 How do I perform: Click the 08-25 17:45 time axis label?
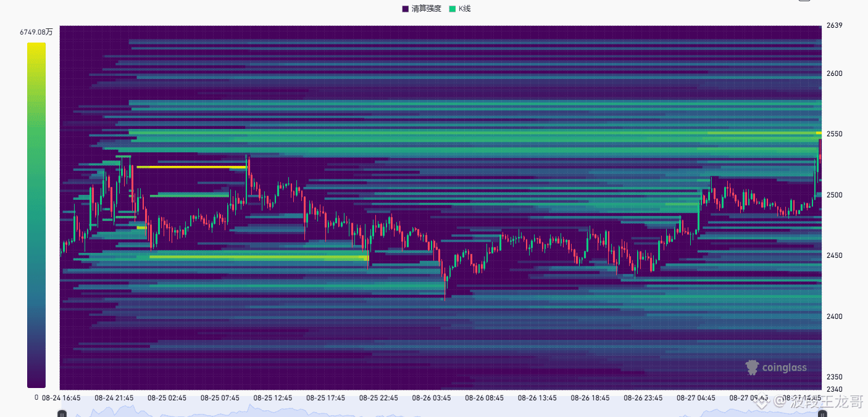pos(326,398)
